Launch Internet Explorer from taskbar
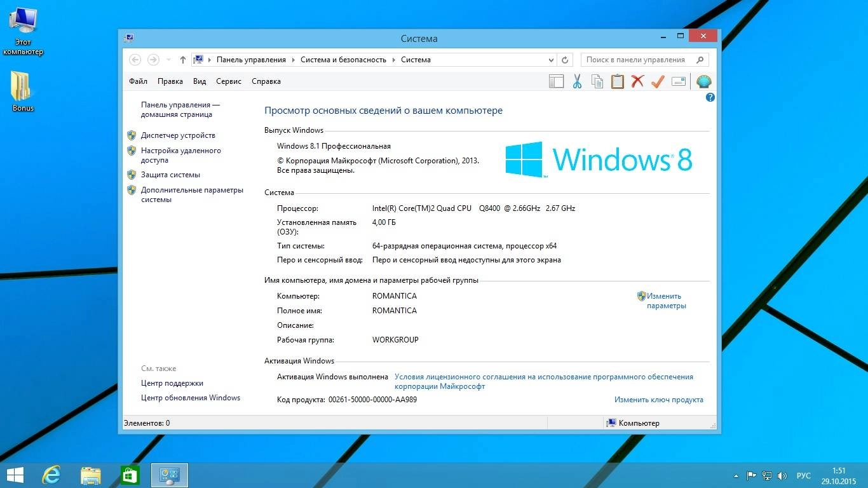 point(51,475)
